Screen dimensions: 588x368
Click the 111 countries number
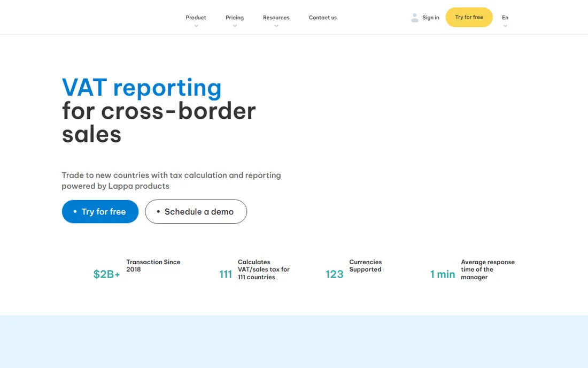tap(226, 274)
